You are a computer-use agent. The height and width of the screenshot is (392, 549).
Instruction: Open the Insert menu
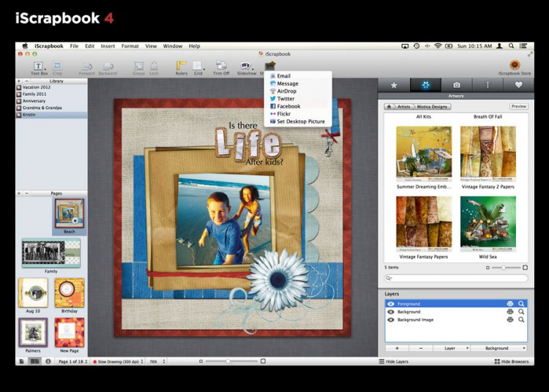pos(108,46)
